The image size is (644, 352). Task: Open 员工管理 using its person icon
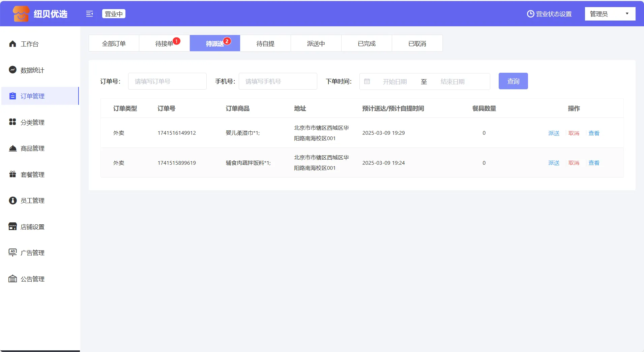pyautogui.click(x=12, y=200)
